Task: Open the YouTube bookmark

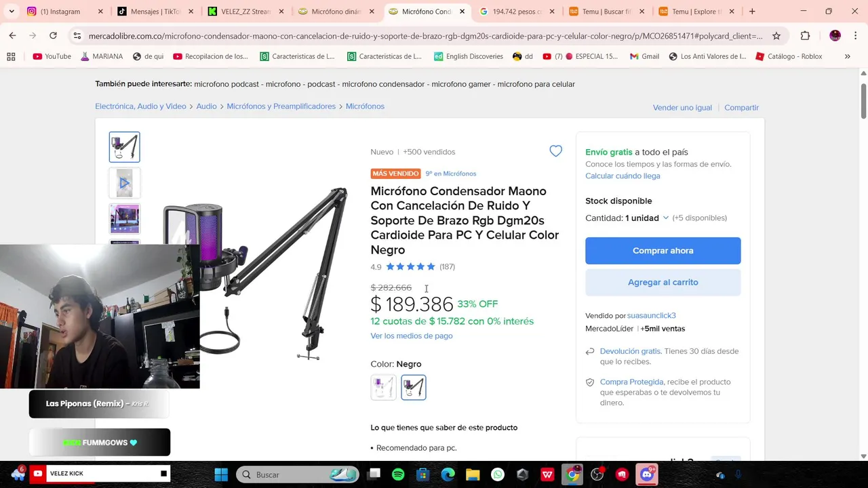Action: (x=52, y=56)
